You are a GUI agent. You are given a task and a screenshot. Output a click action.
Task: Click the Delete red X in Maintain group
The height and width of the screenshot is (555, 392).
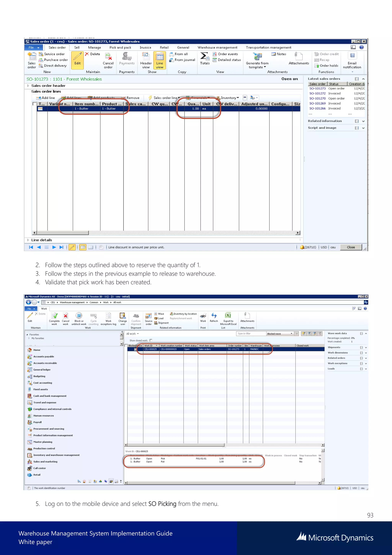coord(87,54)
